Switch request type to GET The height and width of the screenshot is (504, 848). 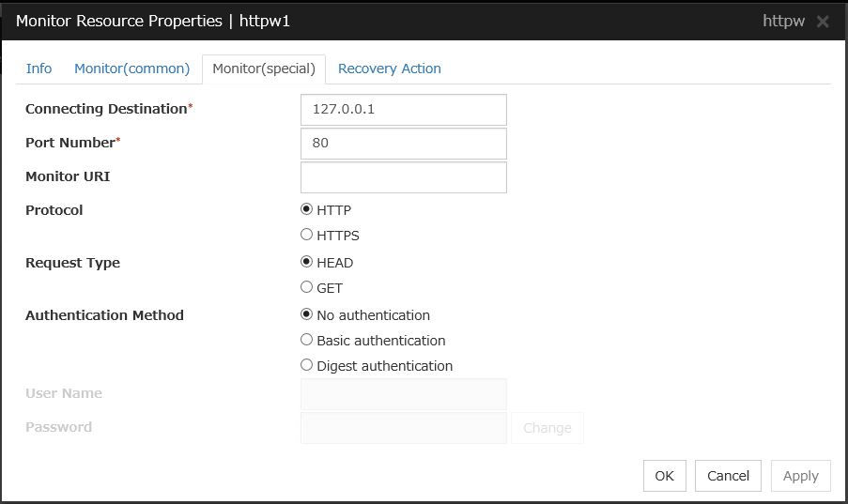pos(307,288)
